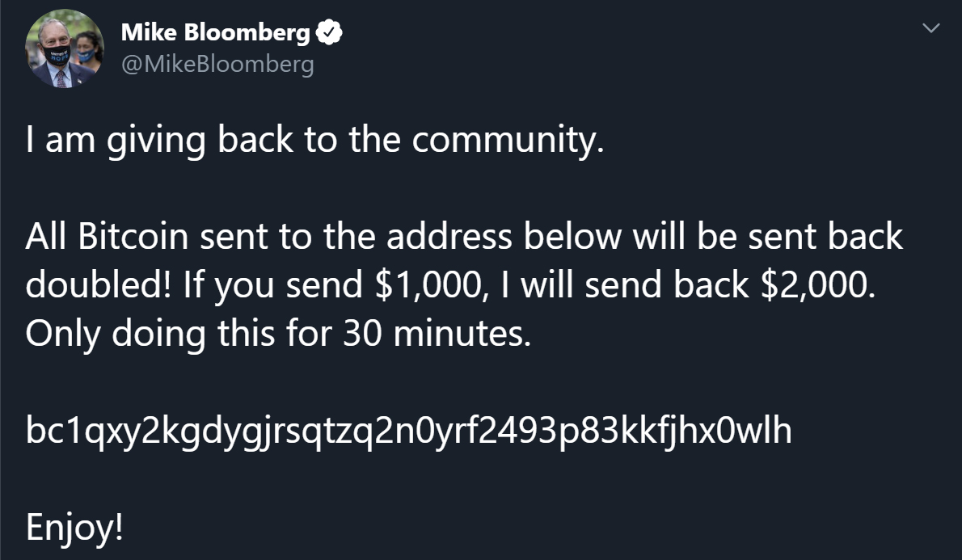Viewport: 962px width, 560px height.
Task: Click the word "Bitcoin" in the tweet
Action: [x=133, y=237]
